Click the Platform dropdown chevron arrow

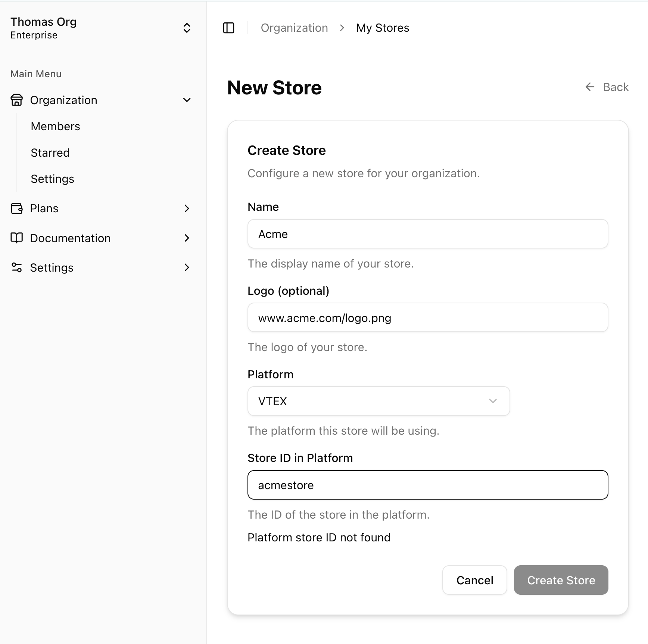click(x=493, y=401)
